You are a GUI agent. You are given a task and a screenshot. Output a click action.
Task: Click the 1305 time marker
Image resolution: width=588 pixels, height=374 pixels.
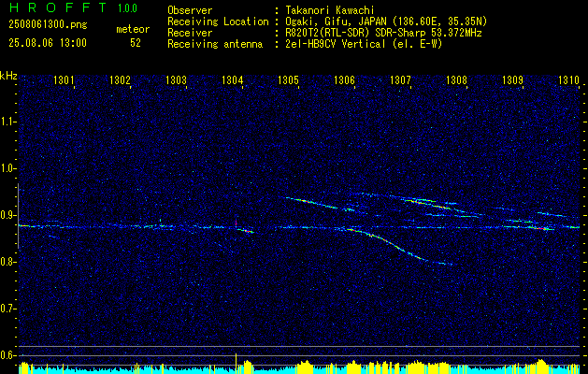(x=288, y=79)
